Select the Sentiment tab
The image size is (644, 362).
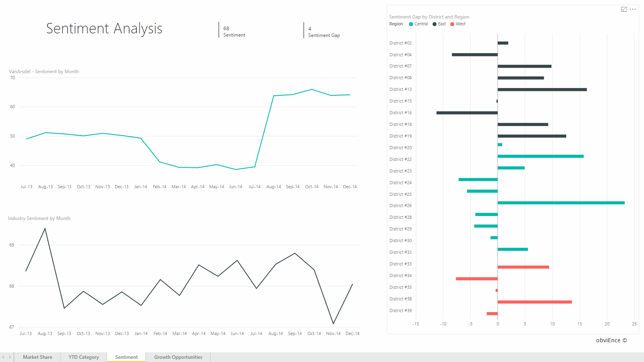click(126, 357)
